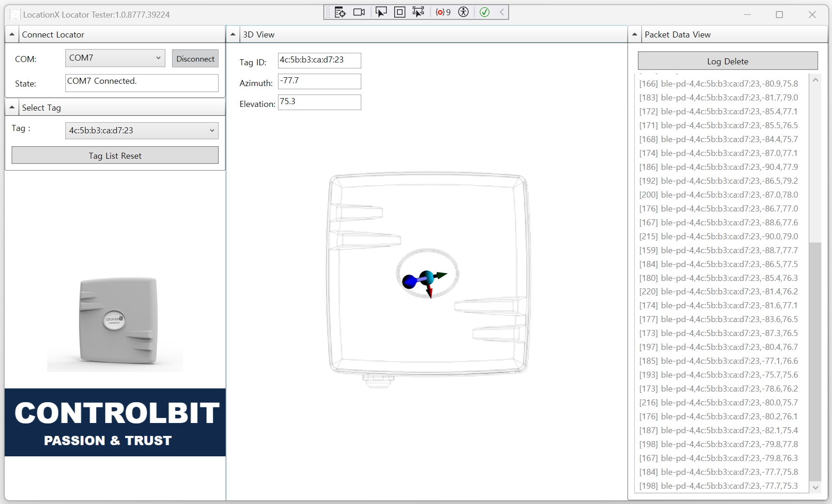Click the packet log scrollbar down arrow
832x504 pixels.
point(815,487)
